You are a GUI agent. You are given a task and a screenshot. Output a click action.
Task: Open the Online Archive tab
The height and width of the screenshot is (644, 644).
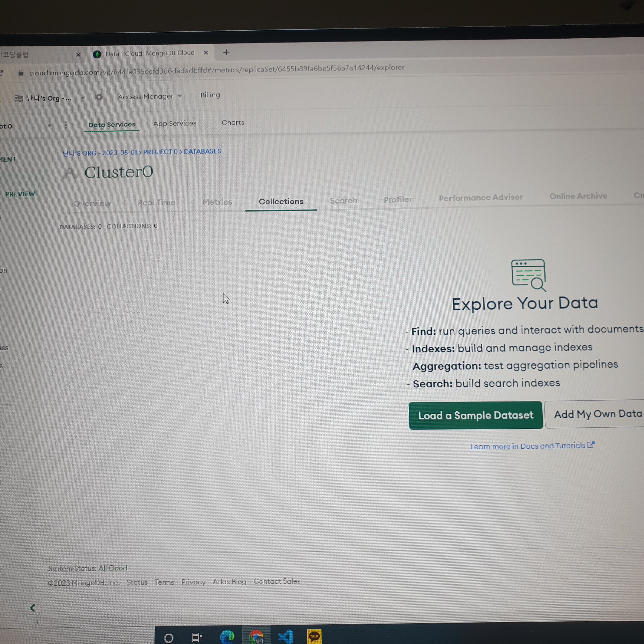(578, 196)
